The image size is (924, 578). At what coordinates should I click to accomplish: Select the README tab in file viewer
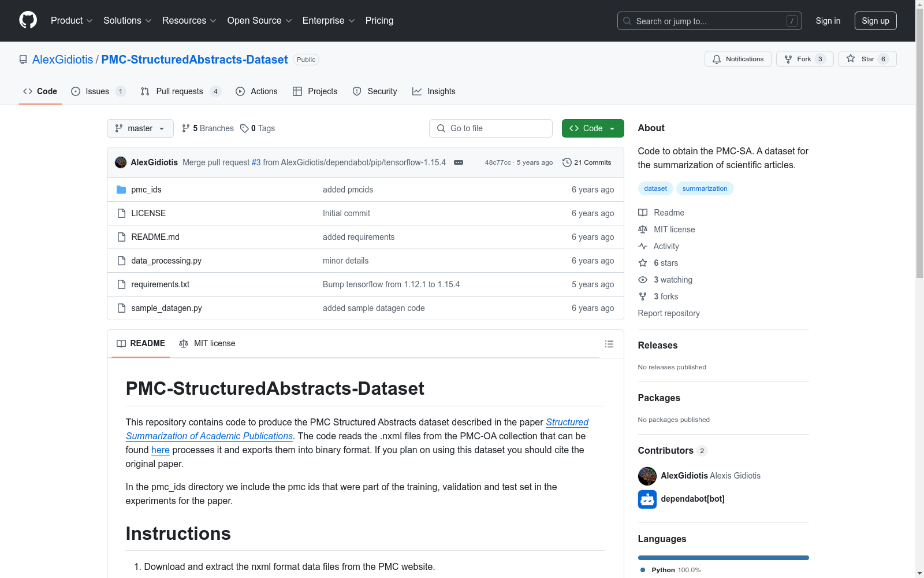tap(141, 343)
